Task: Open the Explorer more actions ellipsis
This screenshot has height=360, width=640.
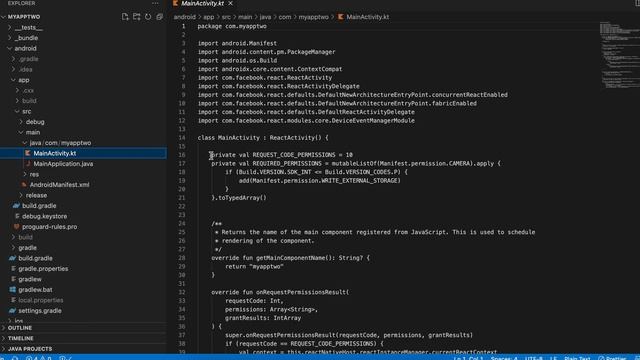Action: tap(155, 3)
